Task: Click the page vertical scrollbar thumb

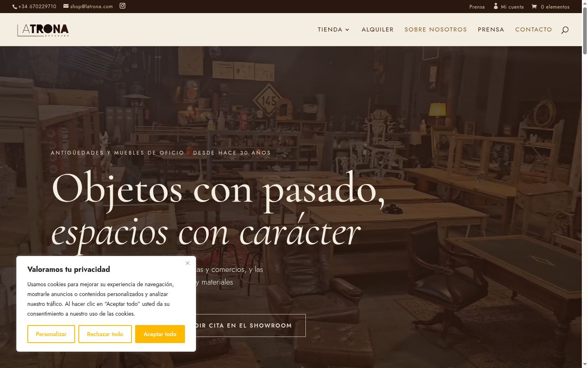Action: (585, 31)
